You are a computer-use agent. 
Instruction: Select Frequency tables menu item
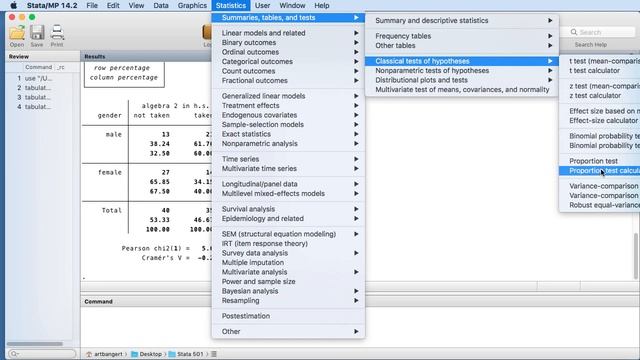coord(462,36)
